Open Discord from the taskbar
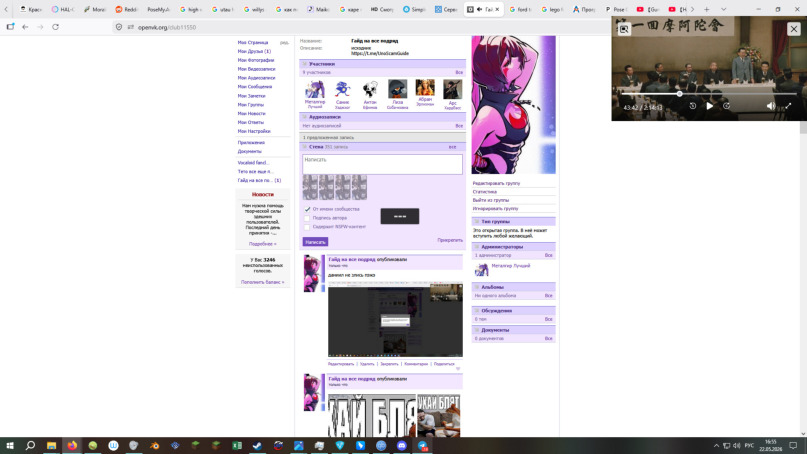807x454 pixels. pyautogui.click(x=401, y=445)
